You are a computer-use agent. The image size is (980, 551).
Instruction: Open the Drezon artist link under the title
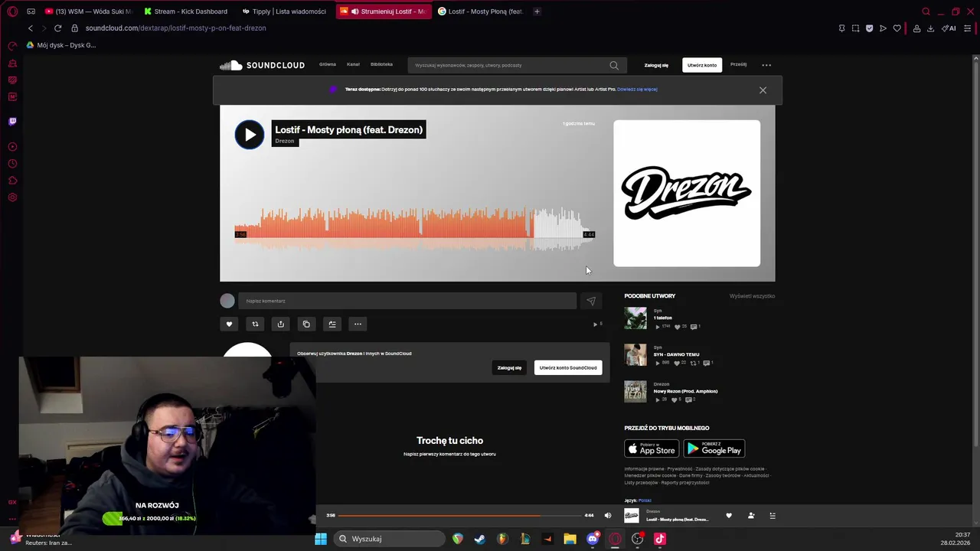pyautogui.click(x=285, y=141)
